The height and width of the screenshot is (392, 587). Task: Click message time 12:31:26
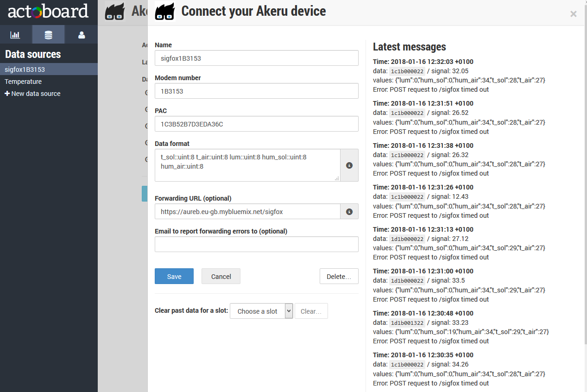point(423,187)
